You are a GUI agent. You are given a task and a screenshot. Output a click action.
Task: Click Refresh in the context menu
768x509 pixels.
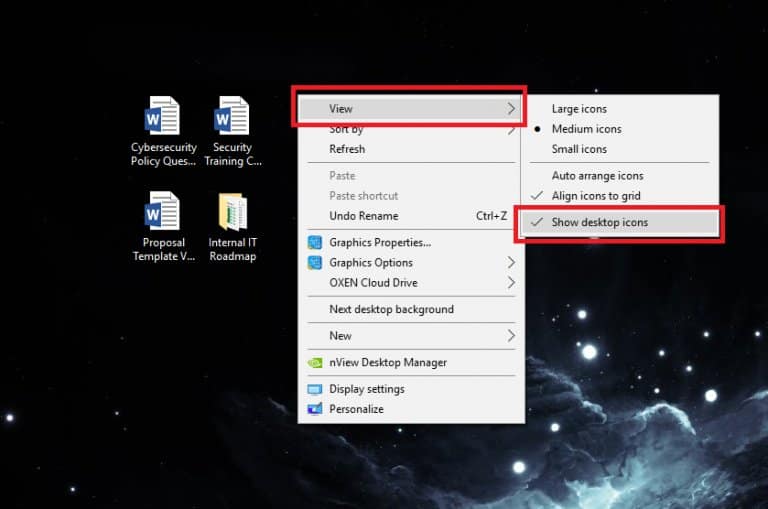coord(347,149)
